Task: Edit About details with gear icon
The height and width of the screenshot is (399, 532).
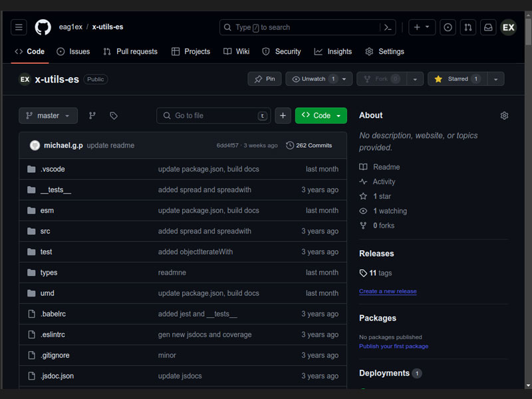Action: coord(504,116)
